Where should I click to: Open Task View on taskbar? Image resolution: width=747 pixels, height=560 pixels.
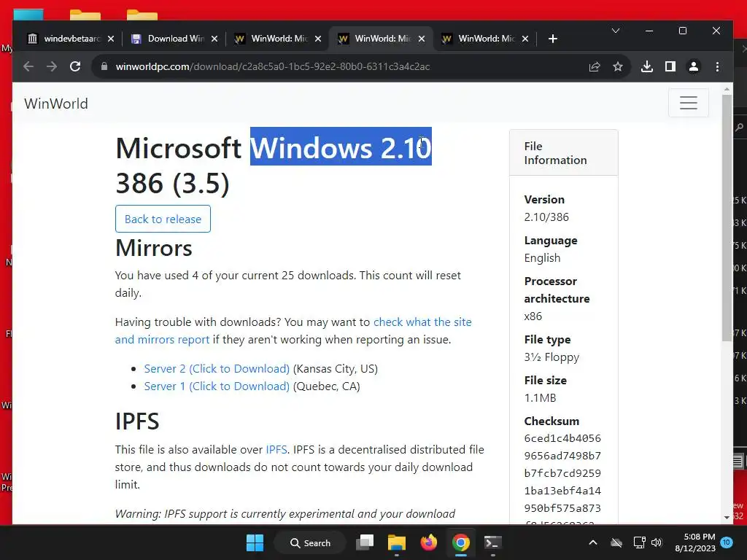pos(365,542)
